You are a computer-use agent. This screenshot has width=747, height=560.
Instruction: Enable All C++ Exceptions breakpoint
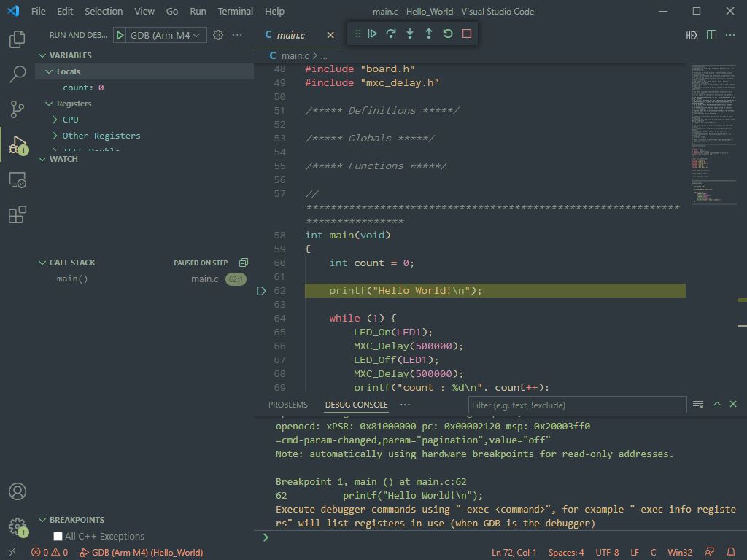[58, 537]
